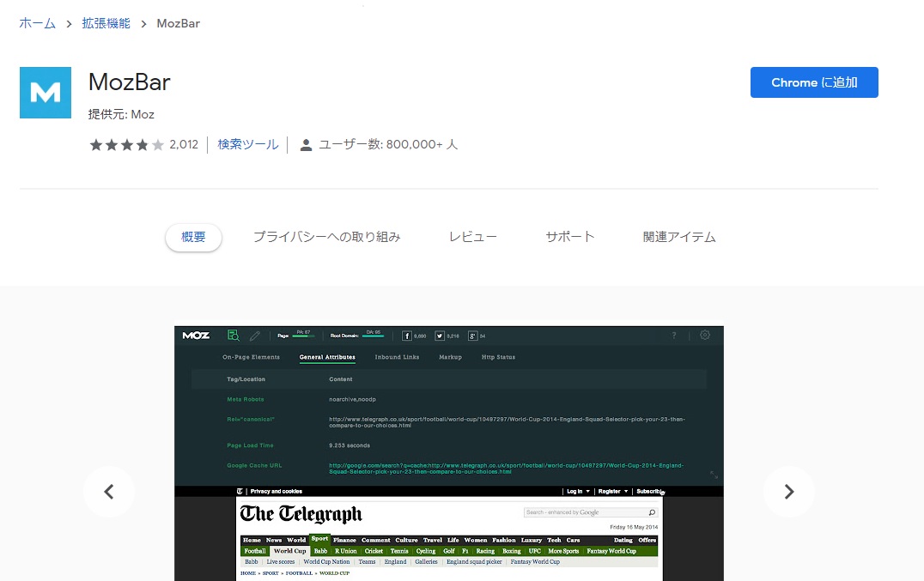This screenshot has height=581, width=924.
Task: Click the settings gear in MozBar toolbar
Action: click(x=705, y=335)
